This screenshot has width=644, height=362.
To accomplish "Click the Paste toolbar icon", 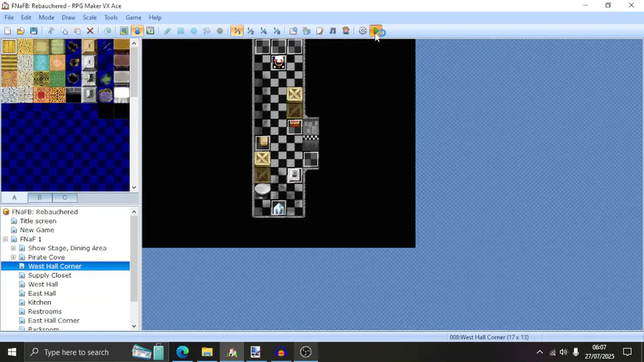I will click(x=77, y=31).
